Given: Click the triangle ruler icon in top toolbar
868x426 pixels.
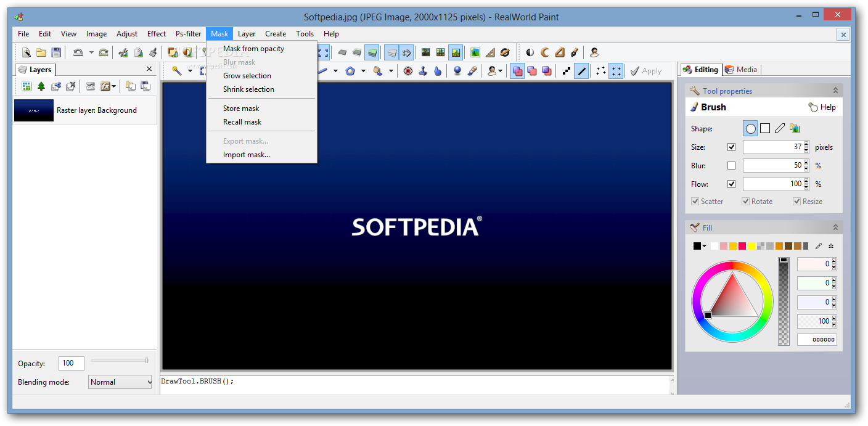Looking at the screenshot, I should point(490,52).
